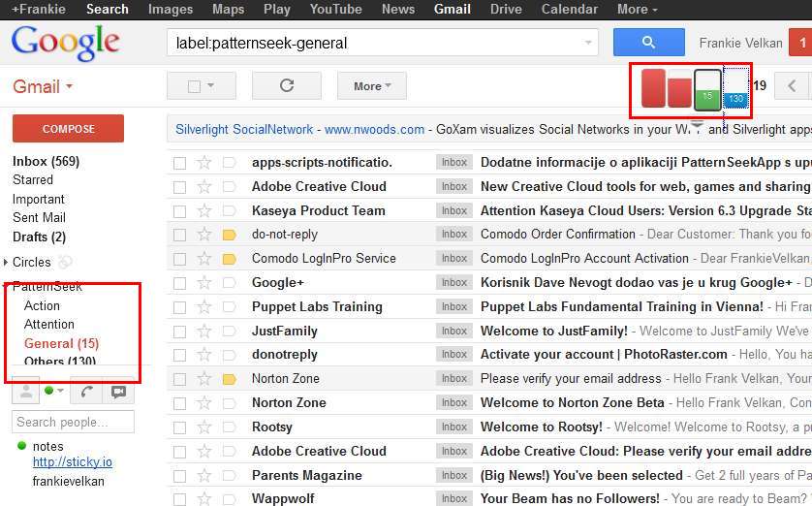Click the blue 130 label bar
This screenshot has height=506, width=812.
tap(735, 88)
